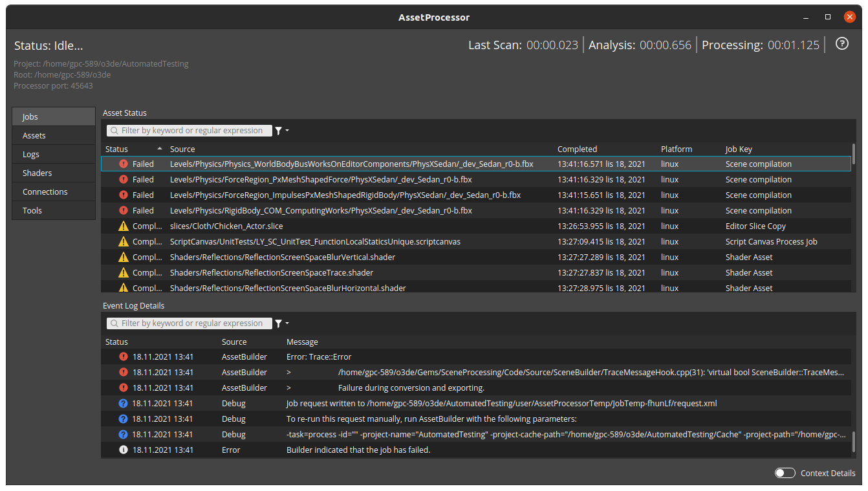Sort jobs by the Completed column
Screen dimensions: 868x491
click(x=577, y=149)
